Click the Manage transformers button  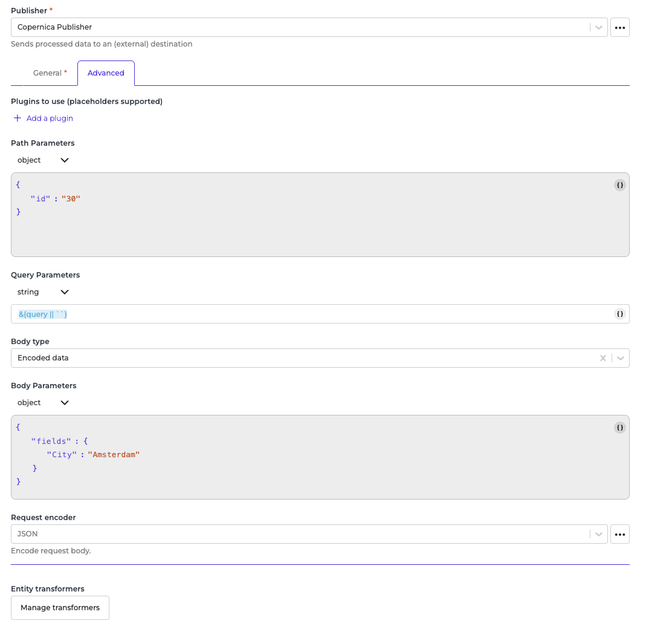[x=60, y=608]
